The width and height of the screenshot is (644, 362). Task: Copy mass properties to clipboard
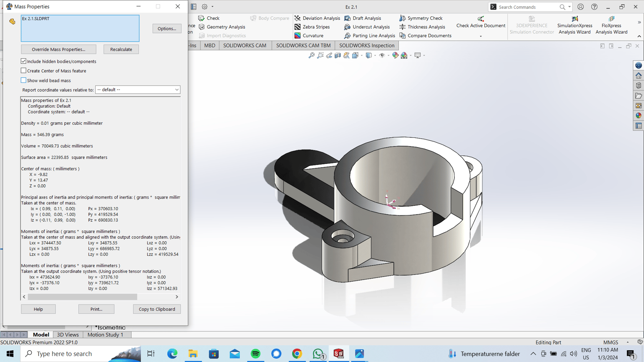[157, 309]
